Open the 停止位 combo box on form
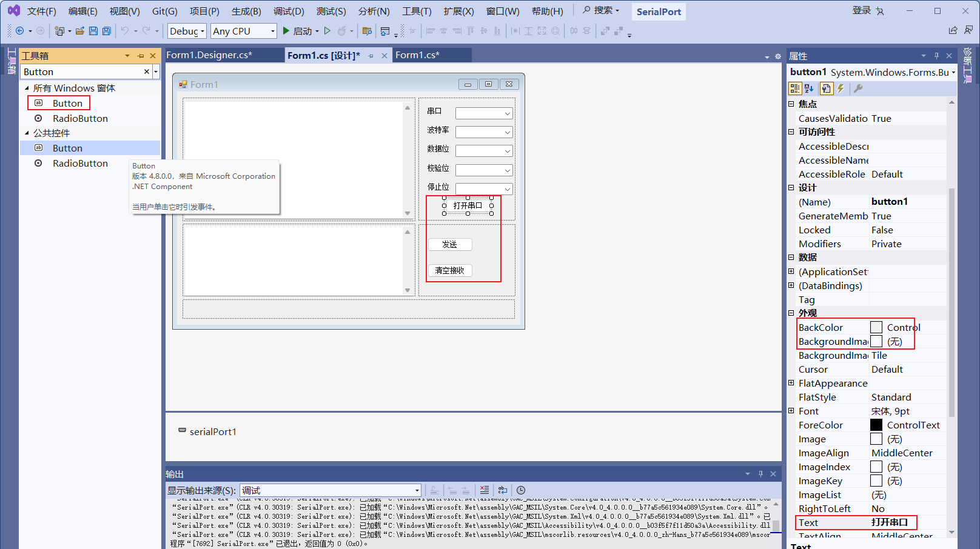Image resolution: width=980 pixels, height=549 pixels. [484, 188]
